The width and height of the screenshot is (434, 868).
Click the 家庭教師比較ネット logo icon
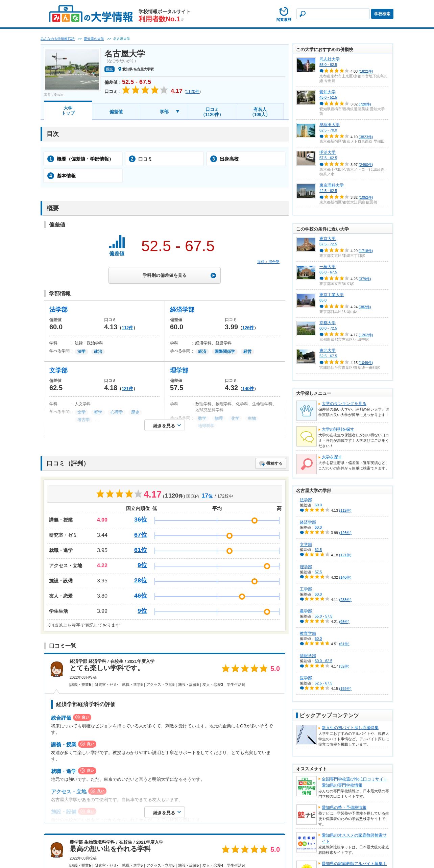click(x=307, y=842)
